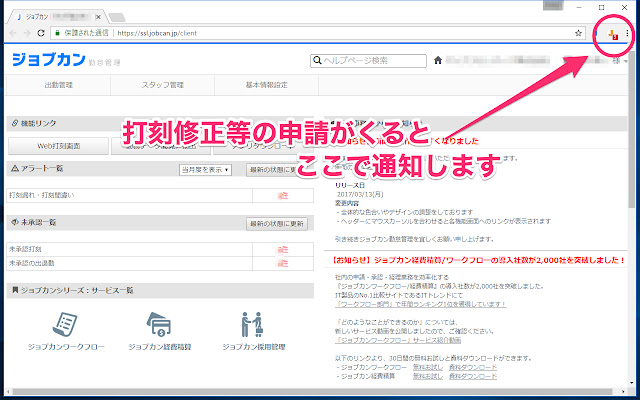Close the ジョブカン browser tab
Screen dimensions: 640x400
(x=98, y=17)
